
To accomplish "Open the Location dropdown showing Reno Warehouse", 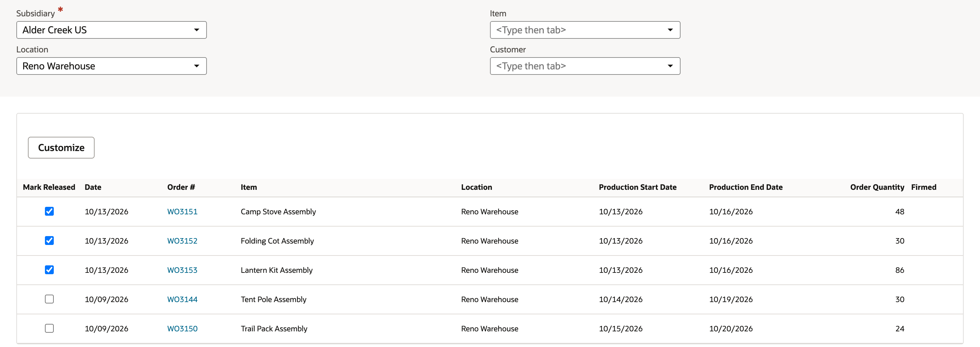I will click(x=112, y=66).
